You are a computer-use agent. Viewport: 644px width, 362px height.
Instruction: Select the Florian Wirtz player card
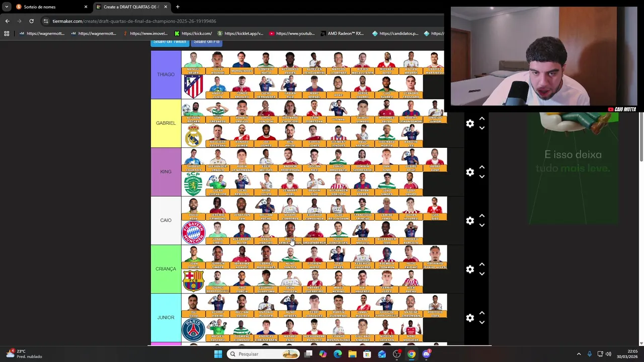[314, 257]
